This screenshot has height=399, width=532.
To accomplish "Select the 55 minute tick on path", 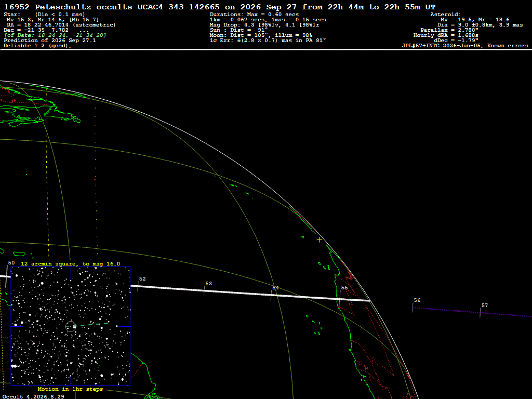I will [x=340, y=299].
